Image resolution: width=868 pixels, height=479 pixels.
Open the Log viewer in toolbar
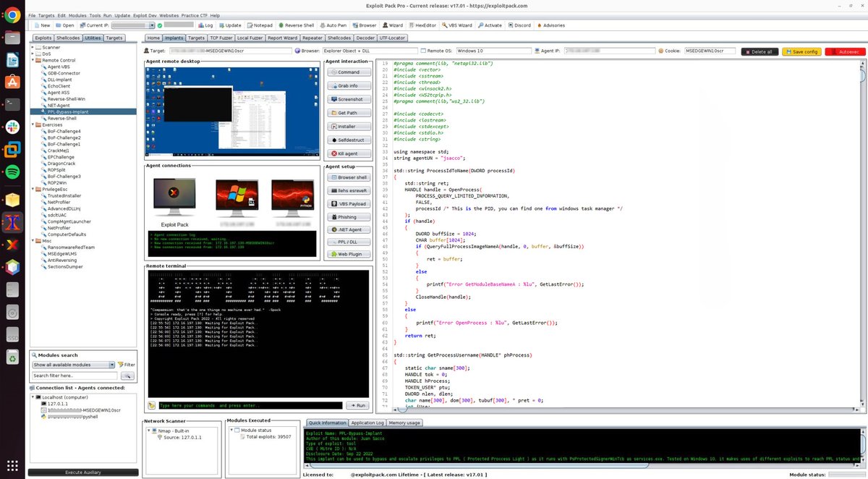click(x=205, y=25)
